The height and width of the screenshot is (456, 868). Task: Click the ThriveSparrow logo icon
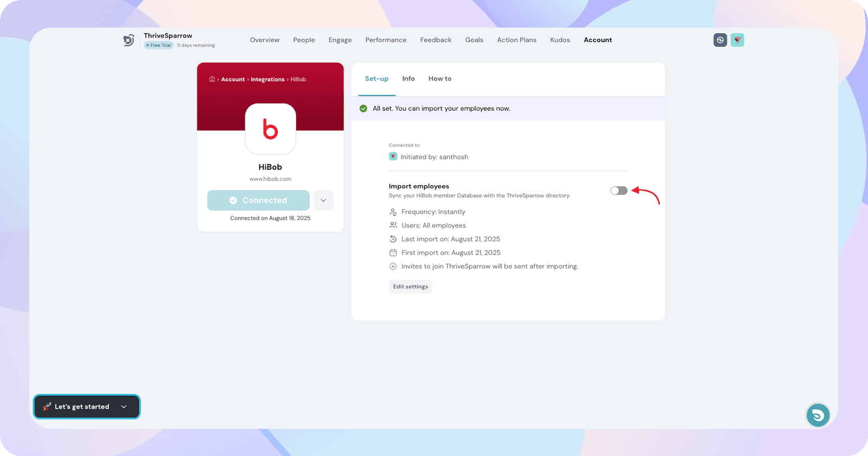point(129,40)
